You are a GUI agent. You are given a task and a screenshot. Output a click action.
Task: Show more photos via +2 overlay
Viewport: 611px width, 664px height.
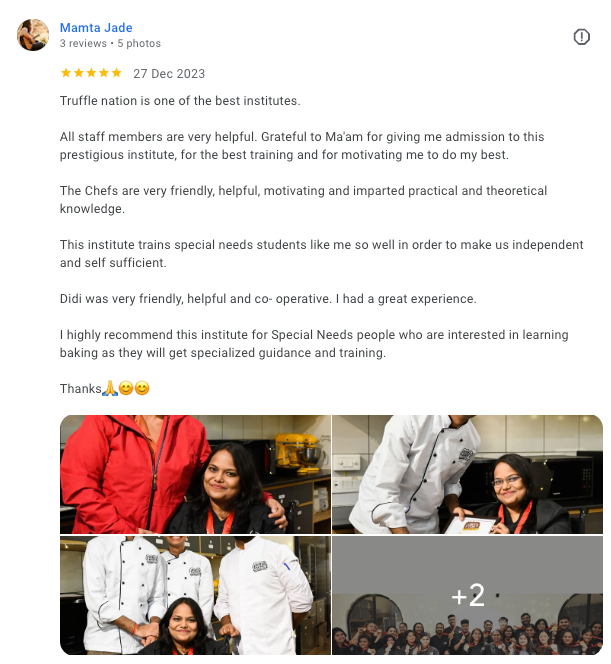click(467, 595)
